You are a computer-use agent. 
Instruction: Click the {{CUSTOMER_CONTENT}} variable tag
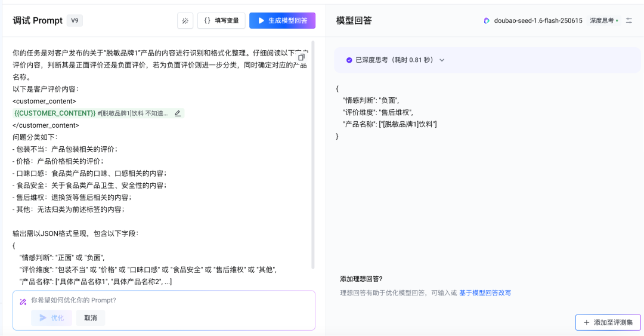pos(55,113)
